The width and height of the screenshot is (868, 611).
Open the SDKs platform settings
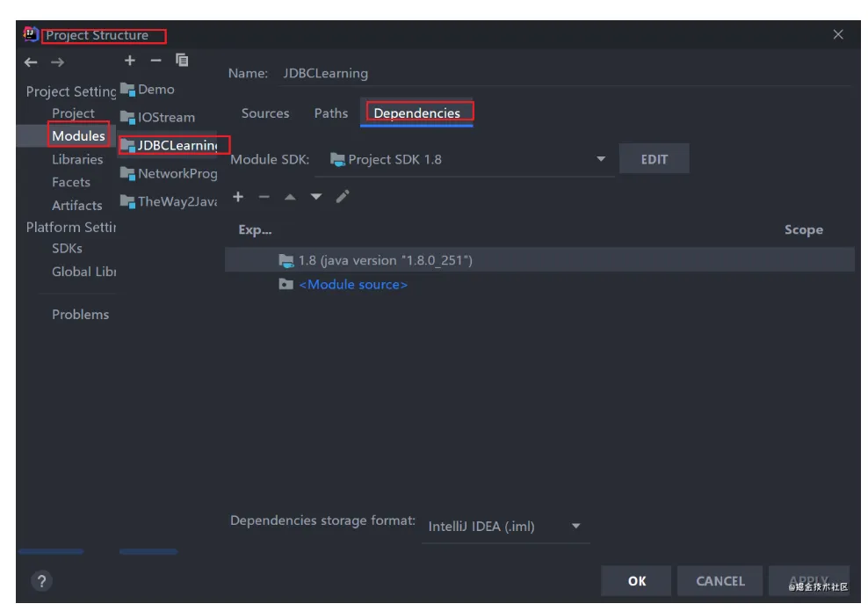coord(67,249)
